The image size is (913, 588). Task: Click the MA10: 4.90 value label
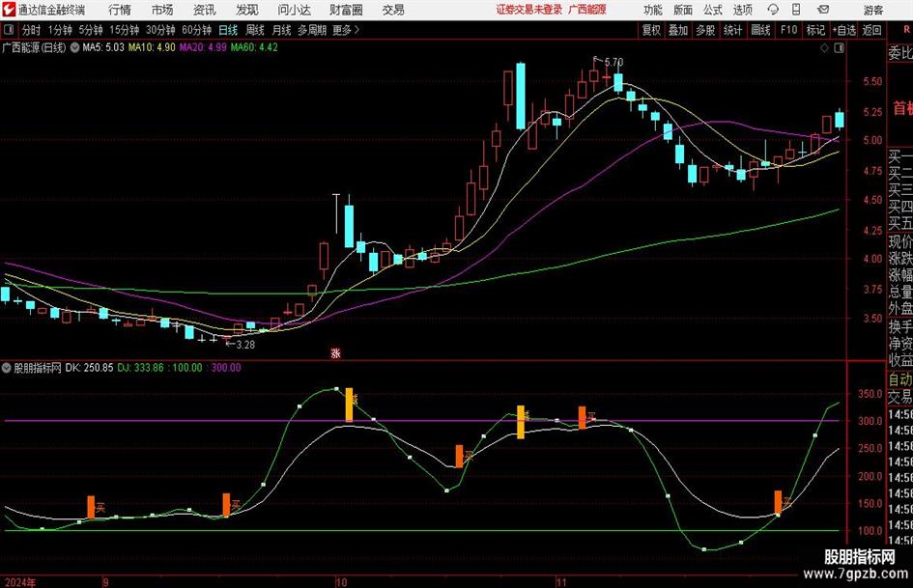click(x=152, y=47)
